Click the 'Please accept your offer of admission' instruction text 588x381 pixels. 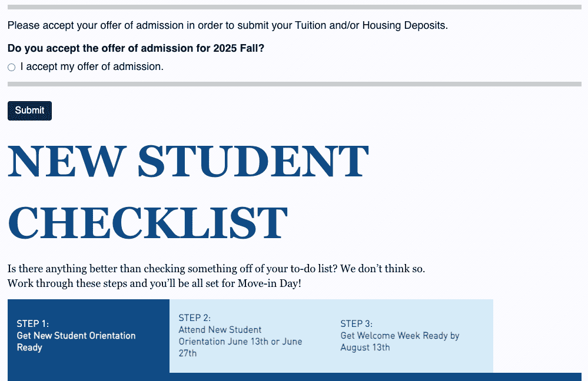[x=227, y=26]
